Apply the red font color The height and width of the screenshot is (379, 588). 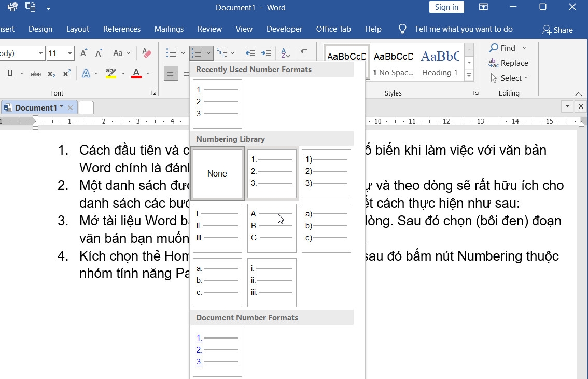tap(136, 73)
